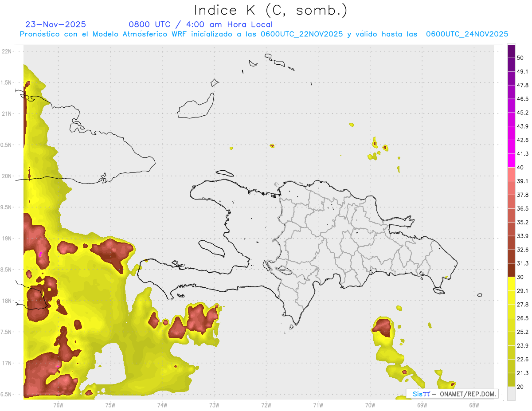Click the "47.8" colorbar value
This screenshot has width=532, height=411.
pos(523,85)
